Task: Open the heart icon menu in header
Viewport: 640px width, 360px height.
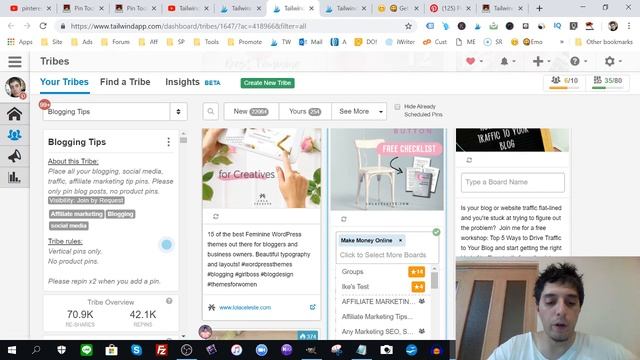Action: click(474, 61)
